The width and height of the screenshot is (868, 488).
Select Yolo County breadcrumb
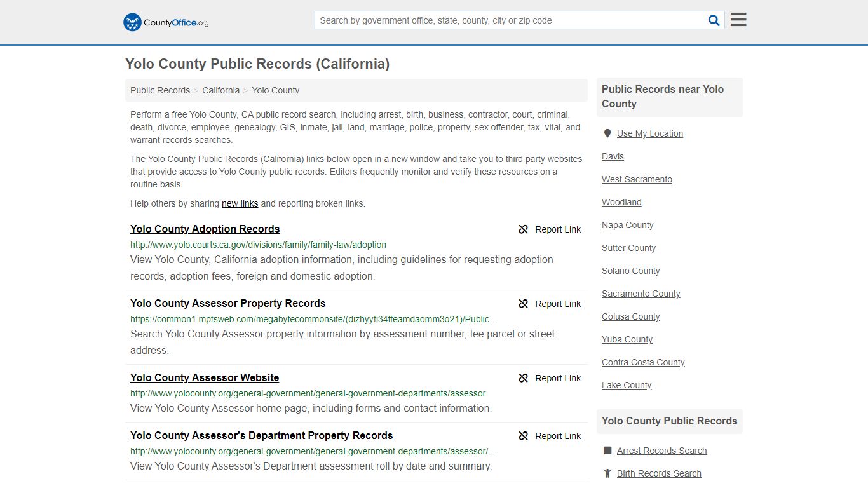pyautogui.click(x=276, y=90)
